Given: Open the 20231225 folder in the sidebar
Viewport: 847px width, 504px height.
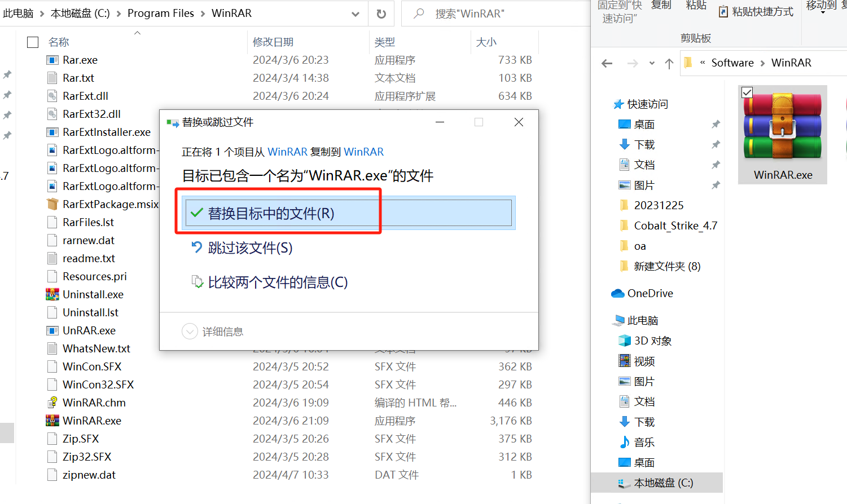Looking at the screenshot, I should point(659,205).
